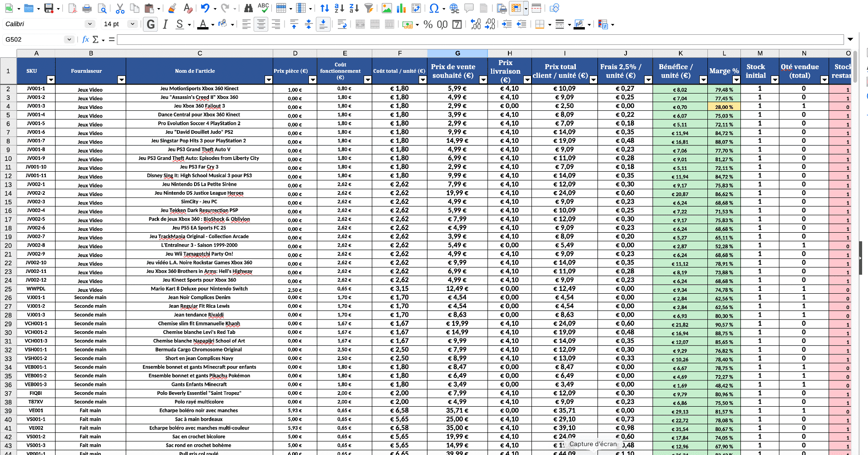Apply the black font color swatch
868x455 pixels.
click(203, 24)
